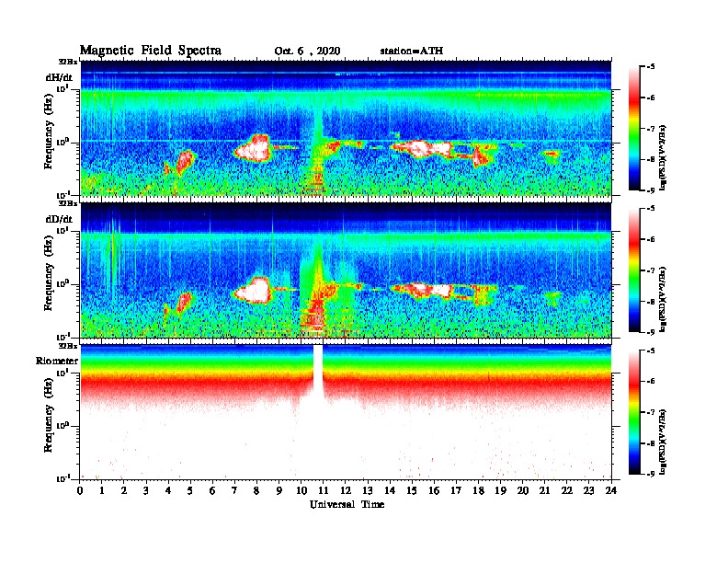
Task: Click hour "0" on the time axis
Action: pos(80,491)
